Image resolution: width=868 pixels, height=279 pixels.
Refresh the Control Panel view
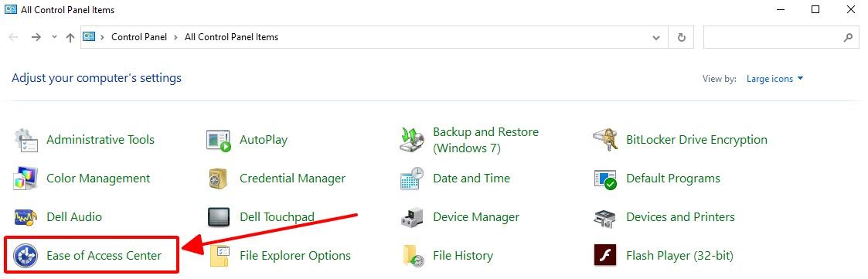pos(682,38)
